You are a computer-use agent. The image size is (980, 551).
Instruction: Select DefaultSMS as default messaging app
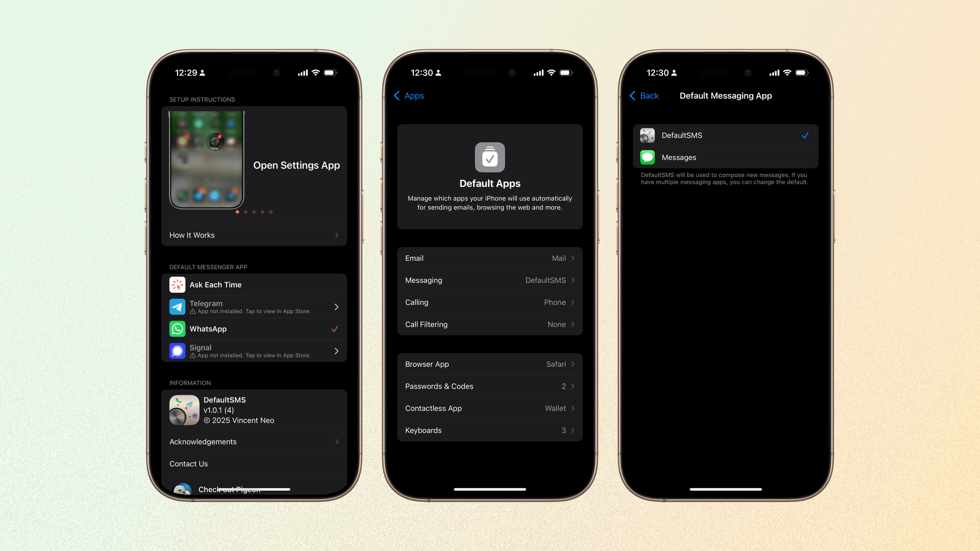pyautogui.click(x=726, y=135)
